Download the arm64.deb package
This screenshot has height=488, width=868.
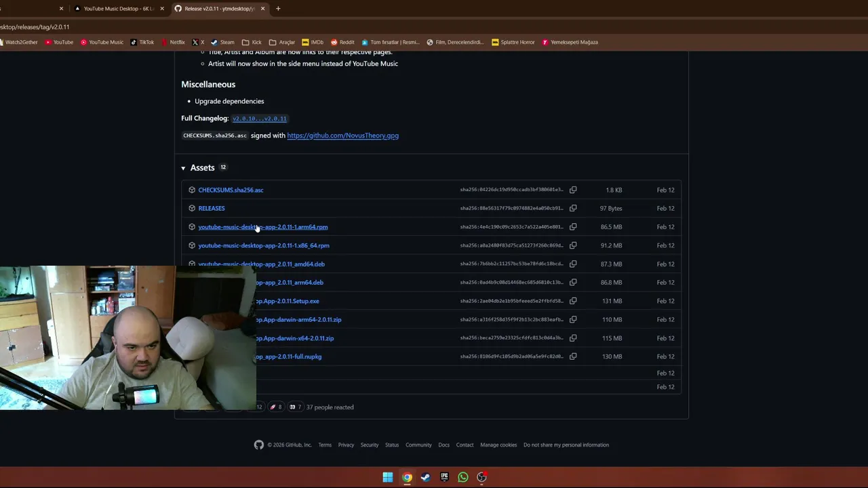290,282
